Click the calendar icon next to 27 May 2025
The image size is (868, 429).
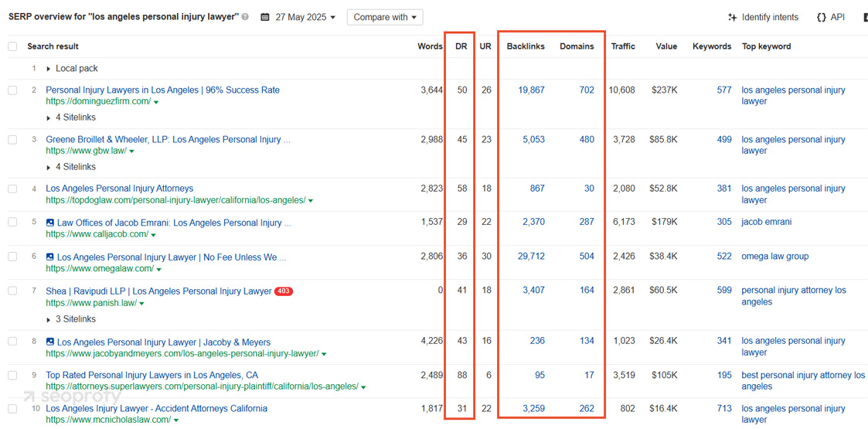tap(265, 17)
